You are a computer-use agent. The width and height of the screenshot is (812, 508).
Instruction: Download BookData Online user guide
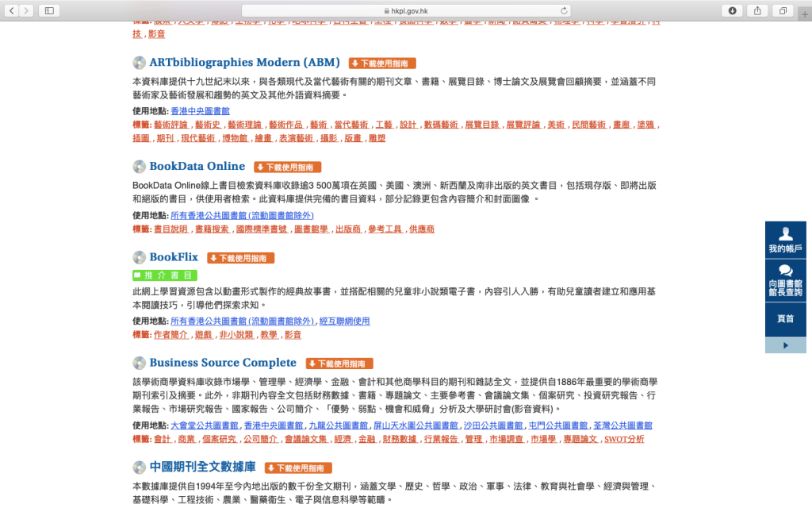pos(288,167)
